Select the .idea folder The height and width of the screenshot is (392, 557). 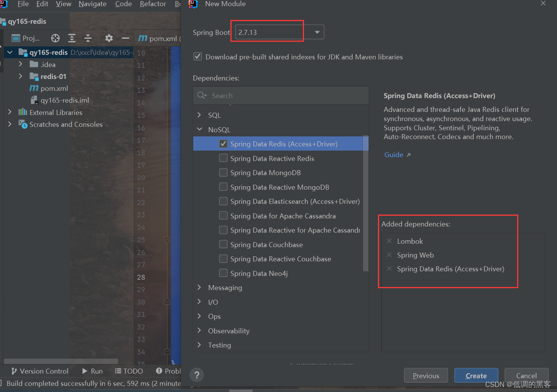(48, 64)
